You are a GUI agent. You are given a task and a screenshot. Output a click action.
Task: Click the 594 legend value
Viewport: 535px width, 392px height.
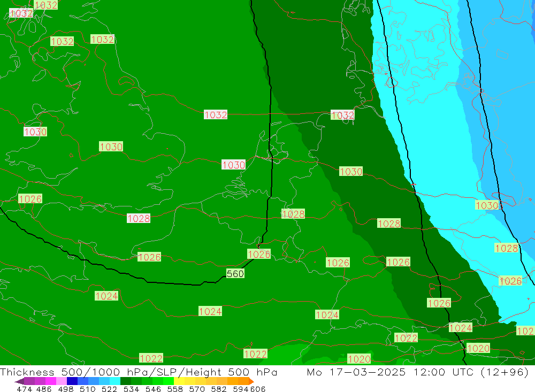point(240,389)
